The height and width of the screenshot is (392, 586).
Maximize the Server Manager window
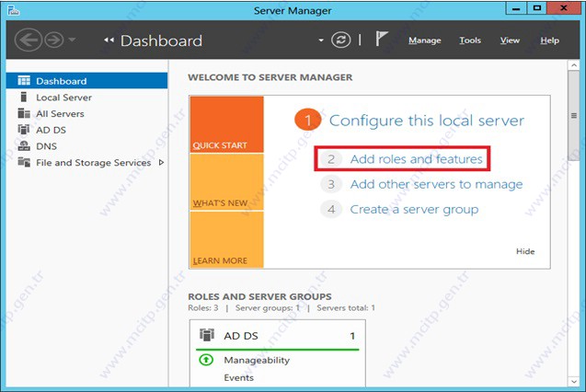coord(537,8)
